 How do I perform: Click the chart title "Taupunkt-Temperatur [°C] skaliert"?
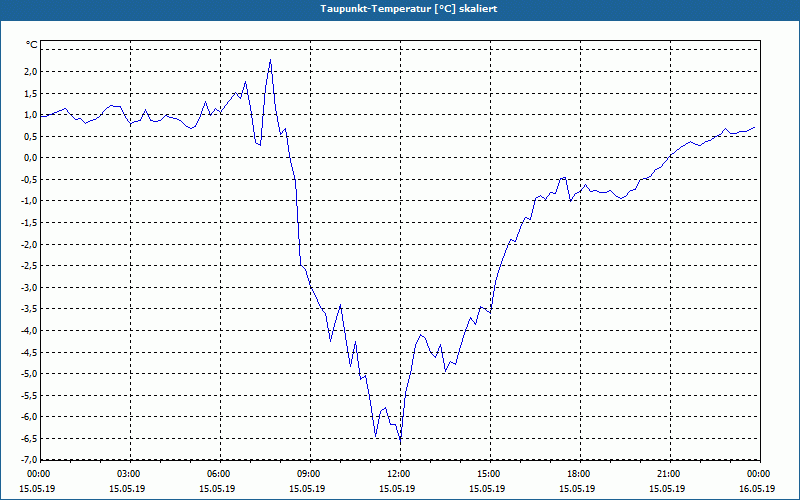click(x=409, y=9)
